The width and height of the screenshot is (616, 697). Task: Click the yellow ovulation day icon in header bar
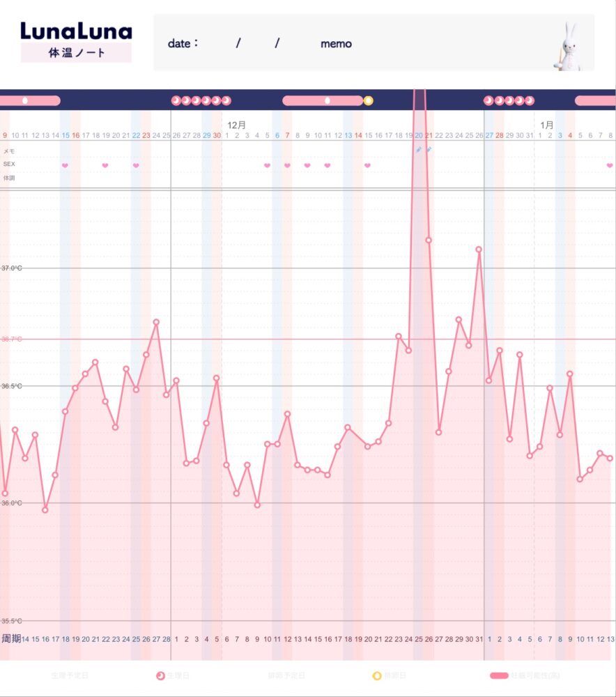coord(369,100)
